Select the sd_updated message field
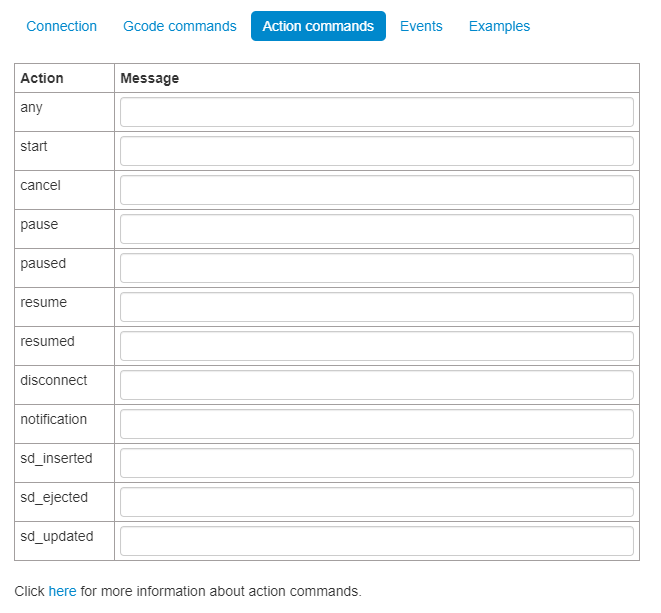 click(377, 541)
